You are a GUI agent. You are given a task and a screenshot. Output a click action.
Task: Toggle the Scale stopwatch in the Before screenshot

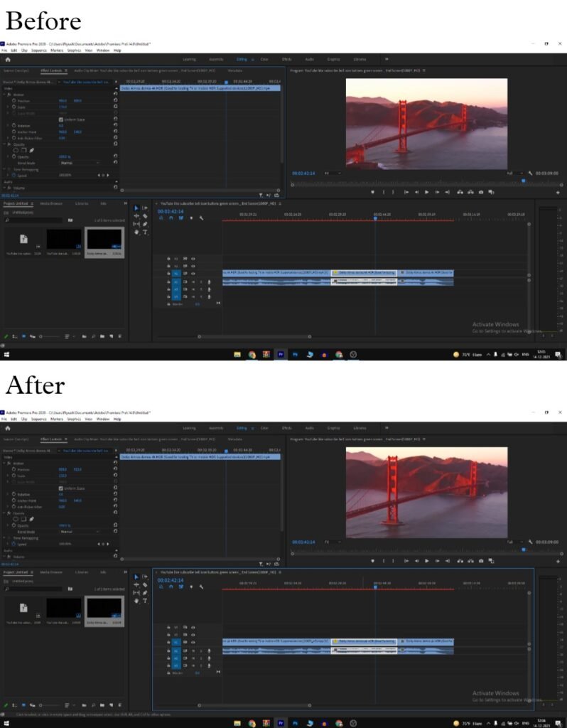click(14, 107)
